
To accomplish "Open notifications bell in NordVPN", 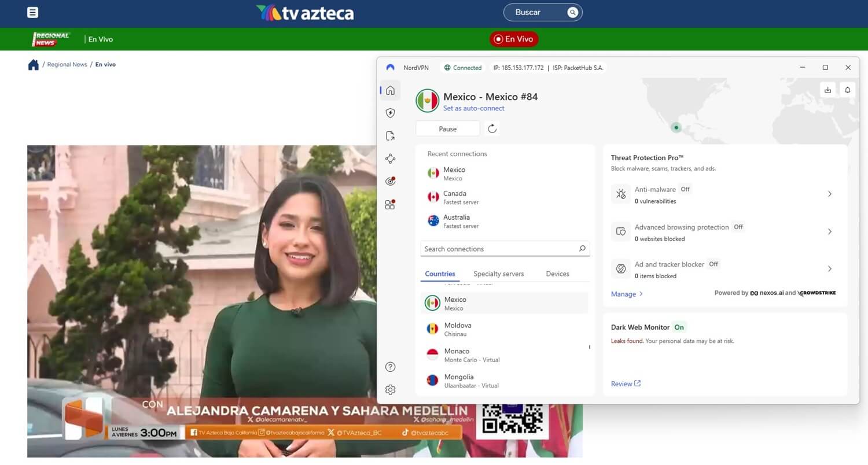I will click(847, 90).
